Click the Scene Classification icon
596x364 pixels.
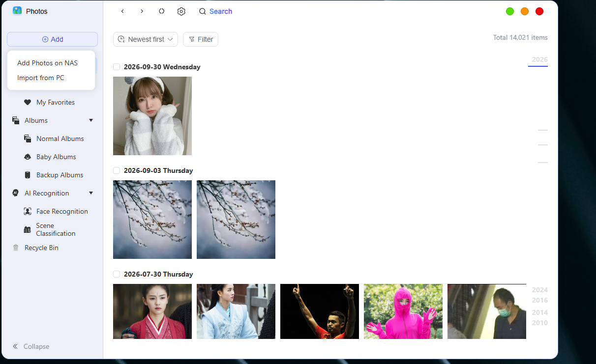pyautogui.click(x=28, y=229)
